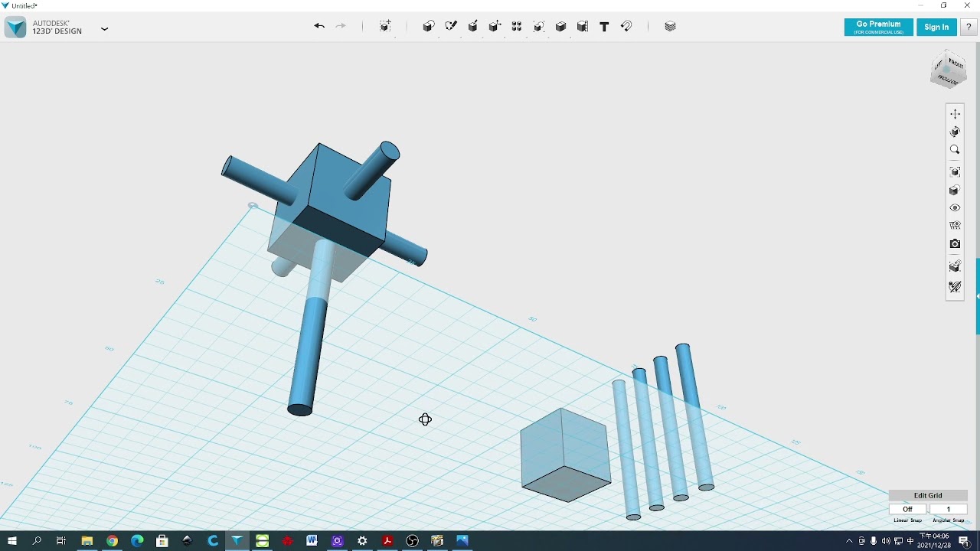980x551 pixels.
Task: Select the Zoom magnifier tool
Action: pyautogui.click(x=955, y=150)
